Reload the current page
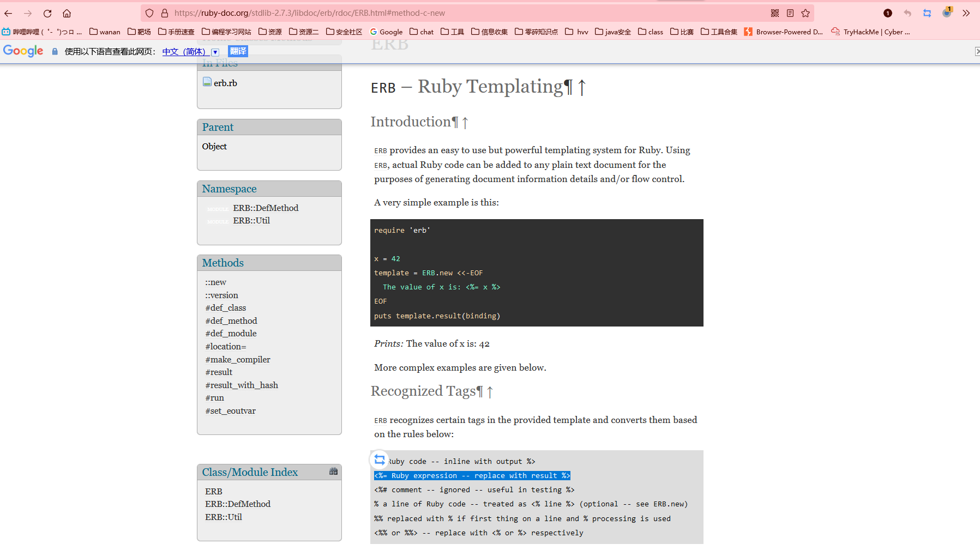Image resolution: width=980 pixels, height=556 pixels. tap(47, 13)
